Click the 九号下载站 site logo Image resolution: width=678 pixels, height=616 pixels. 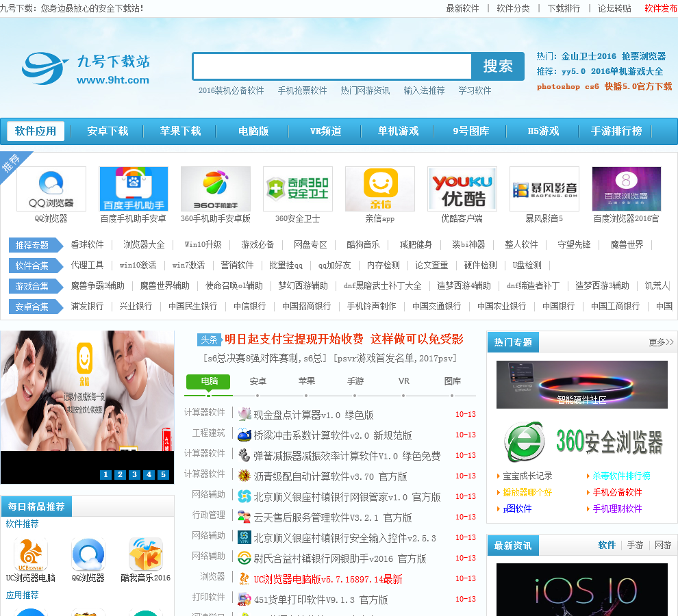(x=86, y=68)
